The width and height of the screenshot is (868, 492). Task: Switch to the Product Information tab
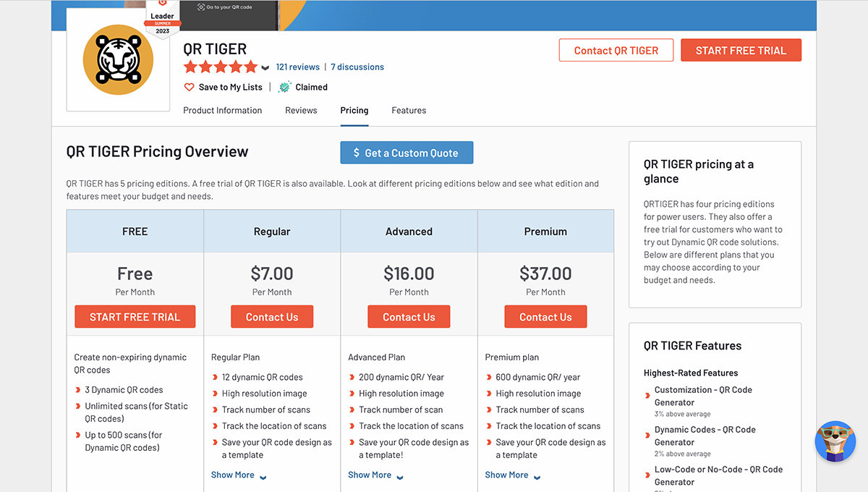222,111
